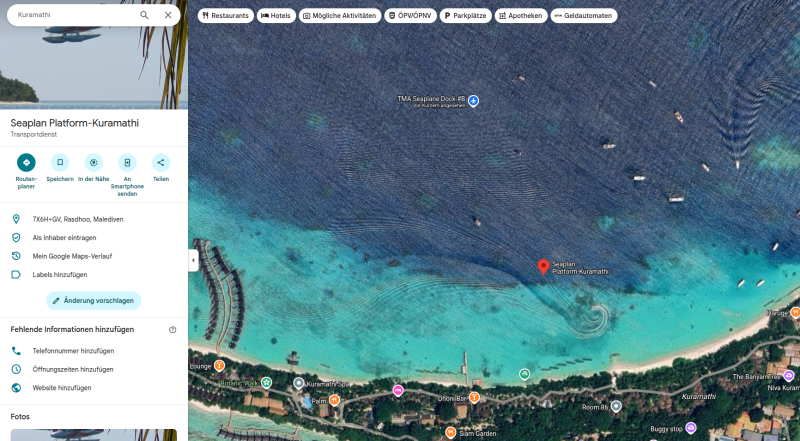Click the Kuramathi search input field
This screenshot has width=800, height=441.
click(x=76, y=15)
